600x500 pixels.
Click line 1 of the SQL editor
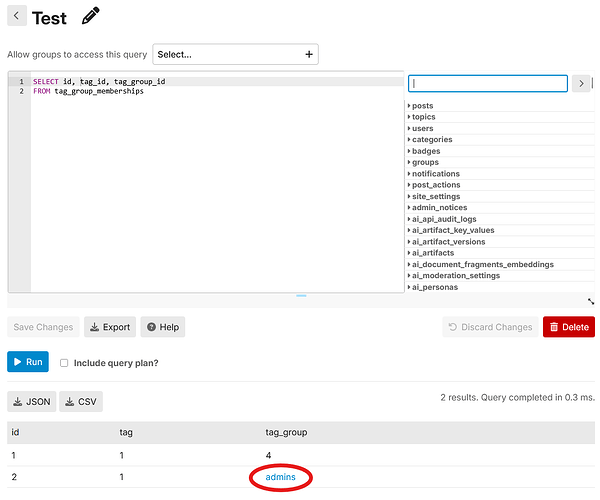(217, 81)
